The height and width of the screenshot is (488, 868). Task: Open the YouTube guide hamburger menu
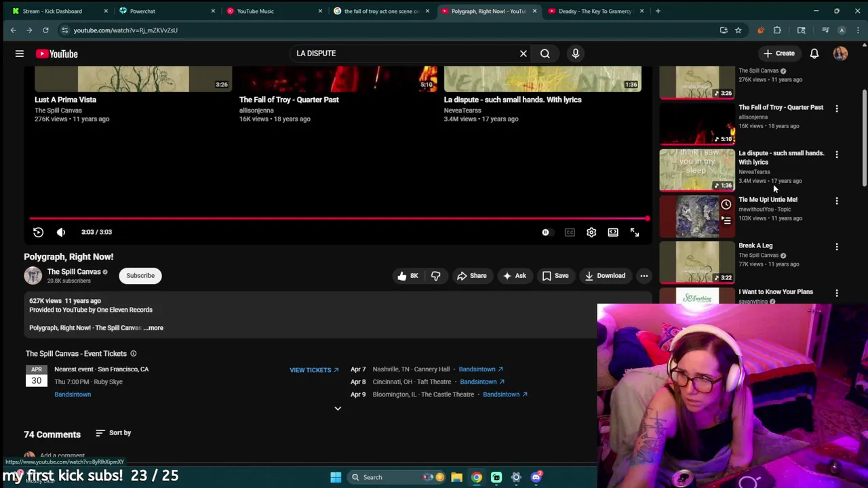coord(20,54)
